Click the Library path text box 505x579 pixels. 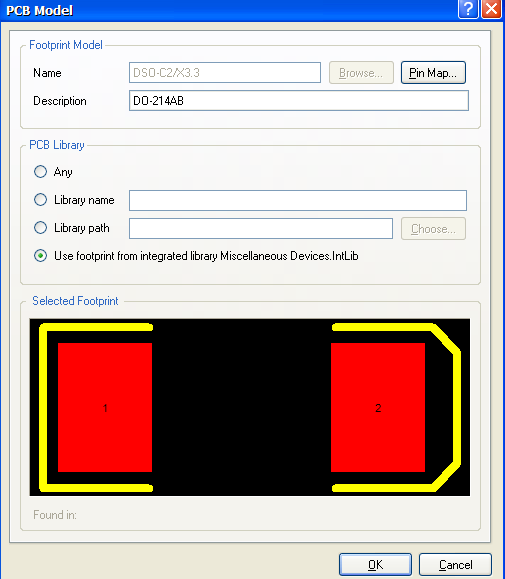click(261, 229)
